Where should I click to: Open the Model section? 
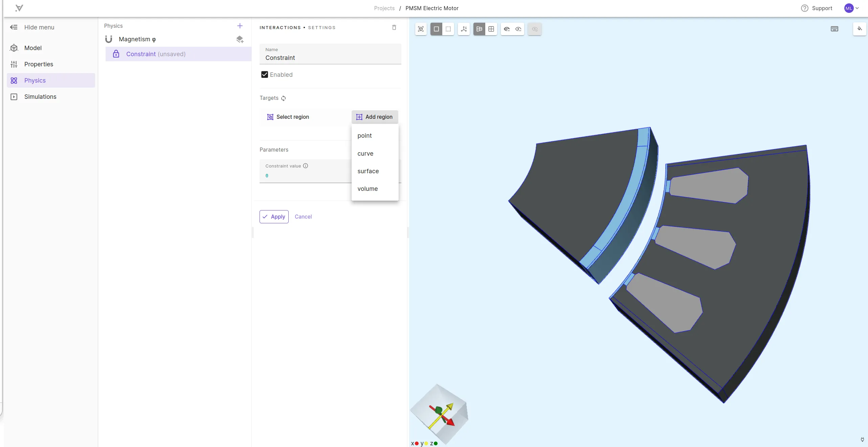(x=51, y=48)
